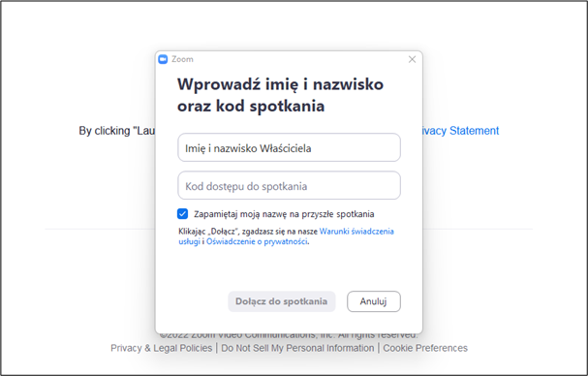Open "Privacy & Legal Policies" footer link
This screenshot has width=588, height=376.
(x=161, y=348)
